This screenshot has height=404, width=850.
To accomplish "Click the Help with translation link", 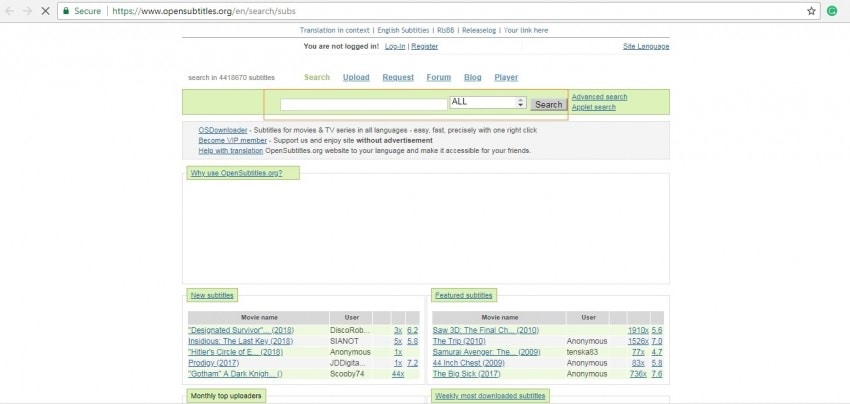I will click(231, 151).
